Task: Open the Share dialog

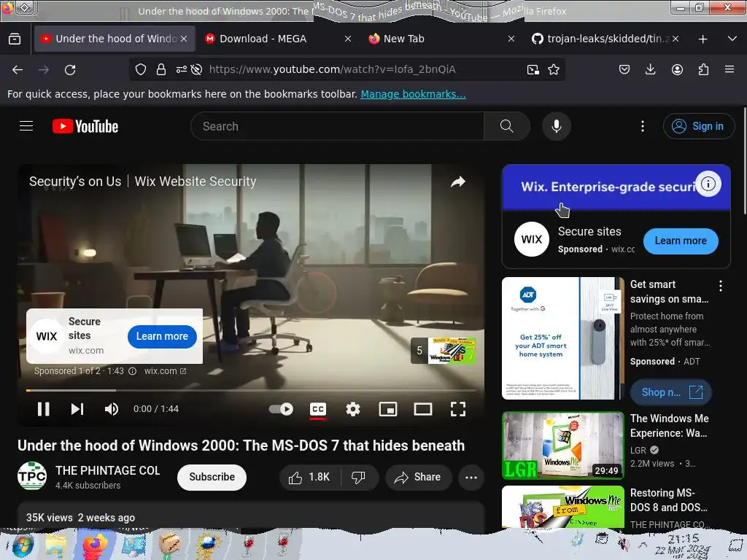Action: pyautogui.click(x=418, y=477)
